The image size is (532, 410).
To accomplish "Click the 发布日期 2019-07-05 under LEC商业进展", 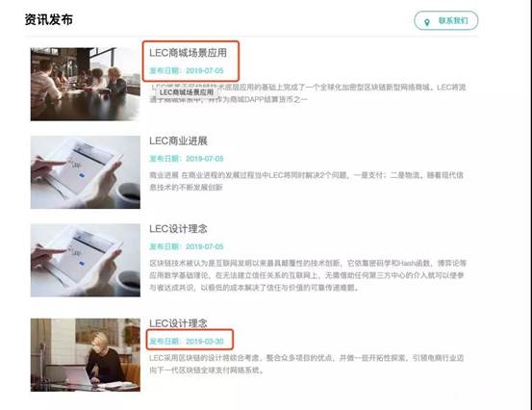I will tap(187, 159).
